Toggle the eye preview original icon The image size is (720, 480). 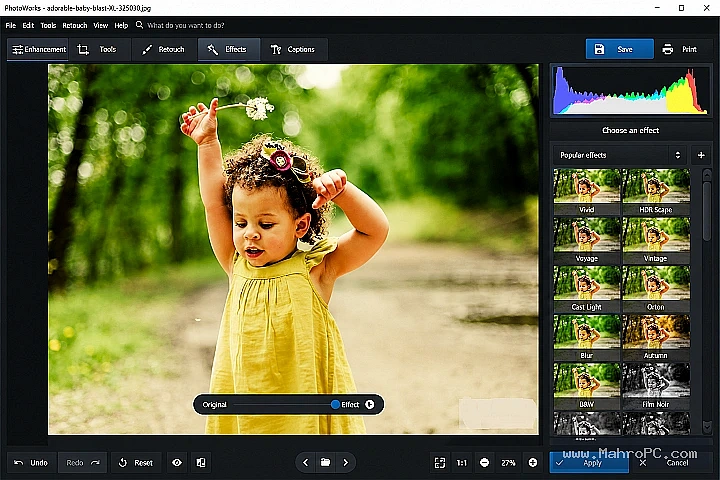click(x=177, y=463)
